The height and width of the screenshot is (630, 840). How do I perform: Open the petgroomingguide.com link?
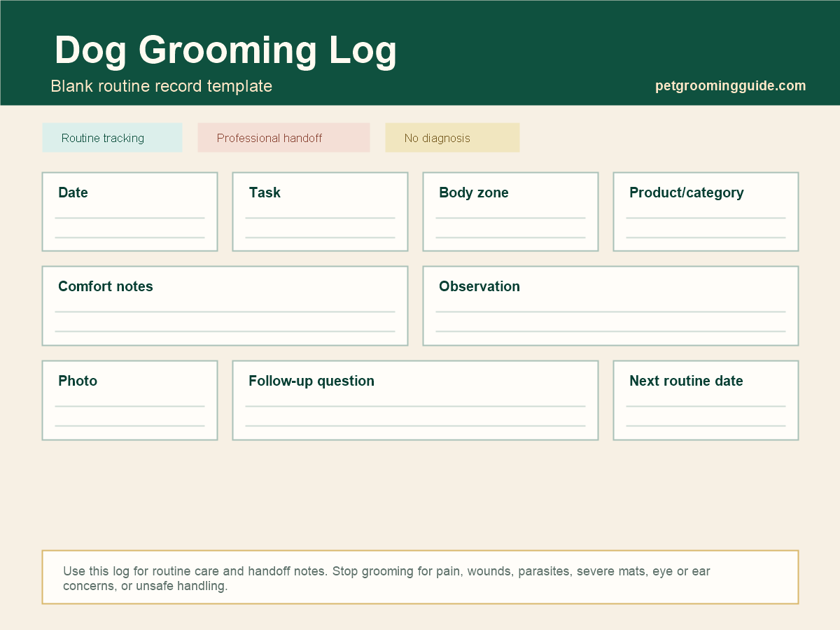coord(730,86)
